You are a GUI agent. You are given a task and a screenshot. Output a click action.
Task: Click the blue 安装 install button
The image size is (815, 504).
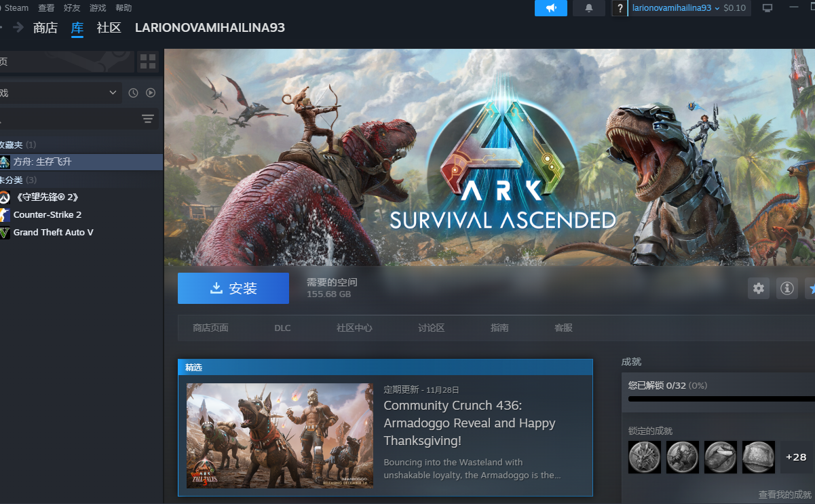(233, 288)
